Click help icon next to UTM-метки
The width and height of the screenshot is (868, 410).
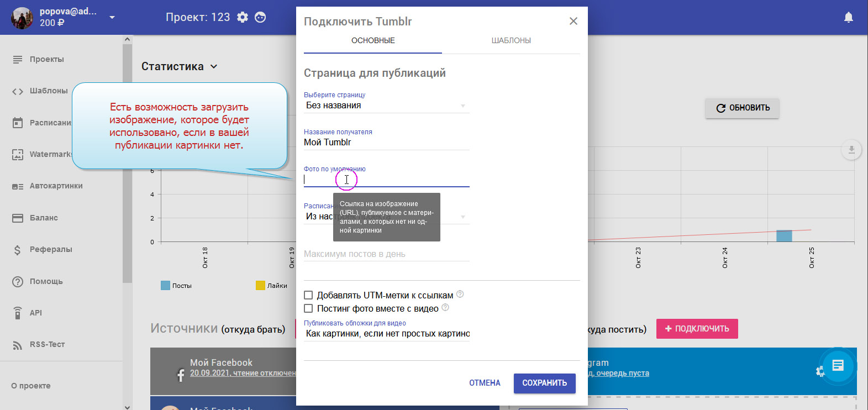(460, 295)
